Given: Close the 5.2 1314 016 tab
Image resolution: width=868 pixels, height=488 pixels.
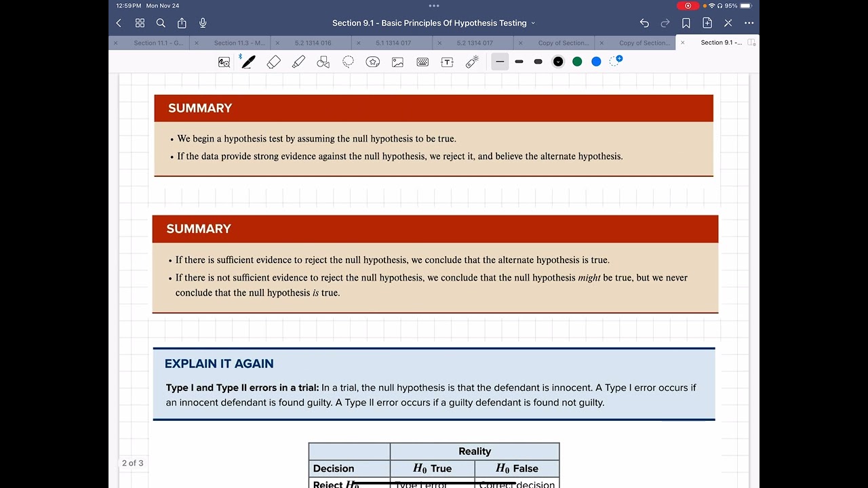Looking at the screenshot, I should point(277,43).
